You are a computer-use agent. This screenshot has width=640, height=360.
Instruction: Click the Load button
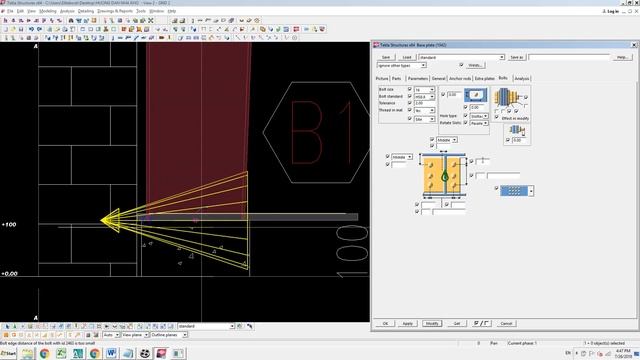(407, 57)
